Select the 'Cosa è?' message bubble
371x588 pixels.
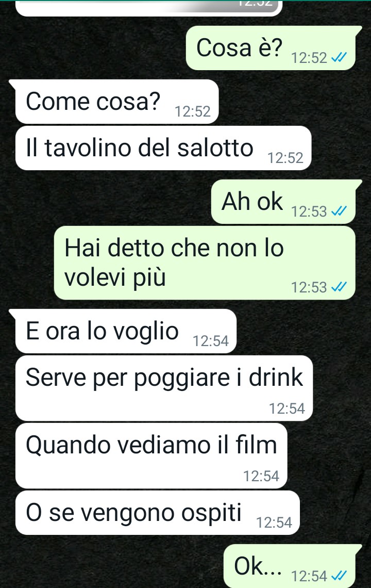(x=274, y=48)
